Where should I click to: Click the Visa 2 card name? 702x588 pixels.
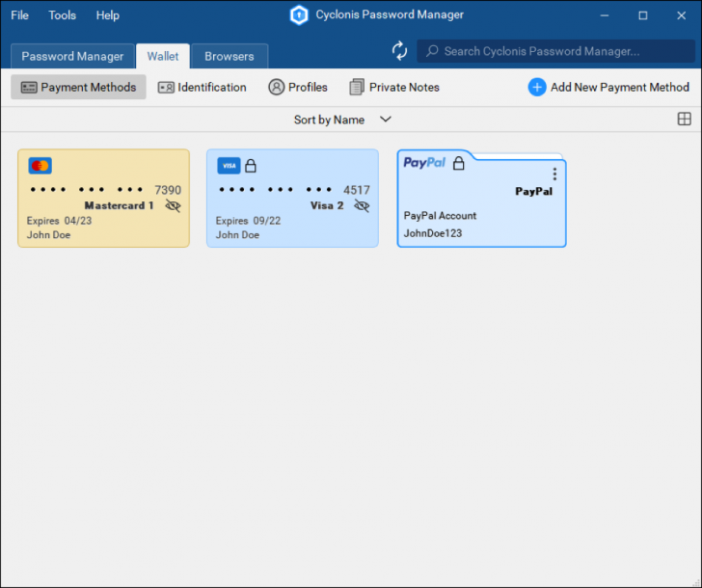click(x=327, y=205)
